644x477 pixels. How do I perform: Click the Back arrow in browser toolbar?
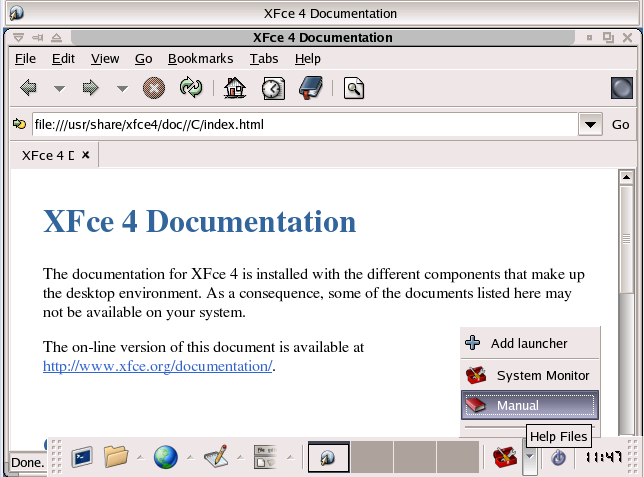pyautogui.click(x=28, y=88)
